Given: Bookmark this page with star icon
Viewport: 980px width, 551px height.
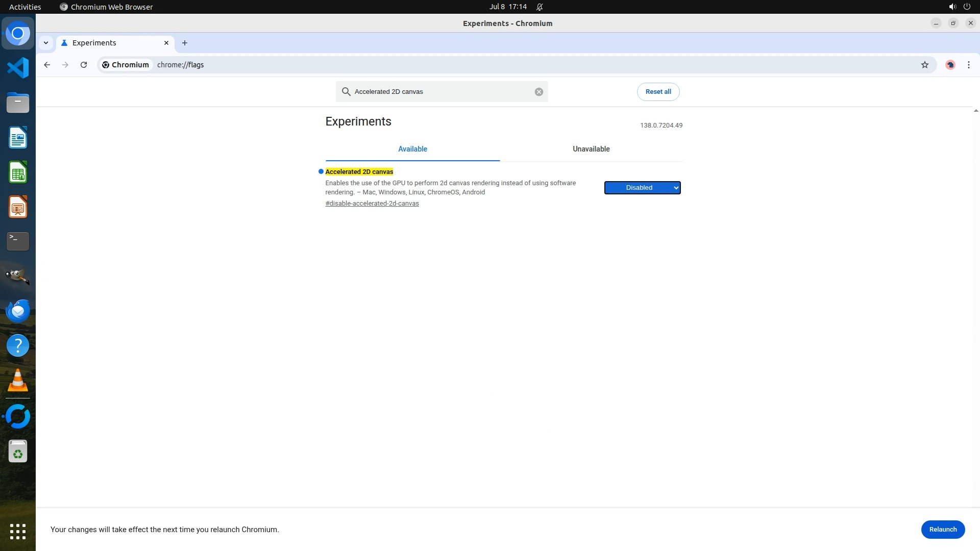Looking at the screenshot, I should coord(924,65).
